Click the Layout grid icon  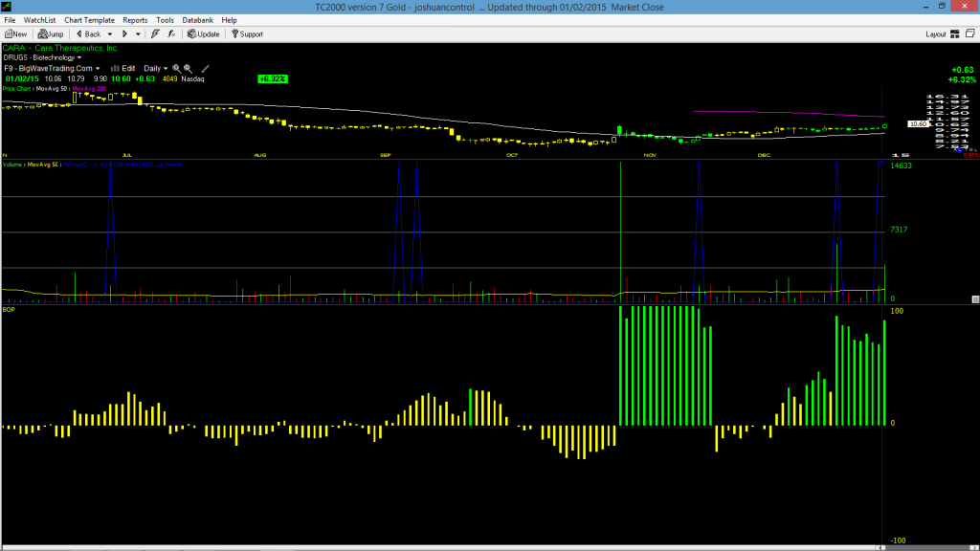click(955, 34)
